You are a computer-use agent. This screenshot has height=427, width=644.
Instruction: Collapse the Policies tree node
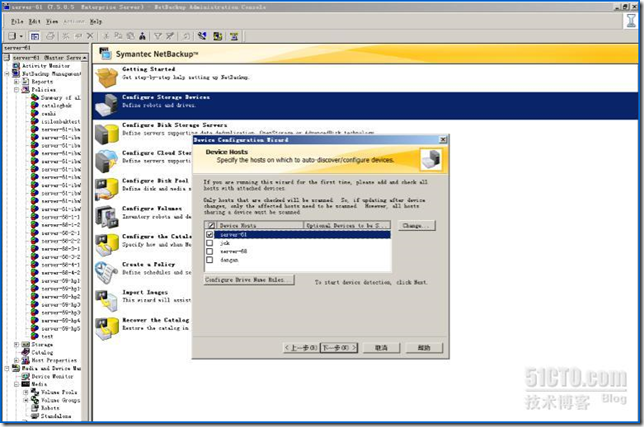(16, 90)
